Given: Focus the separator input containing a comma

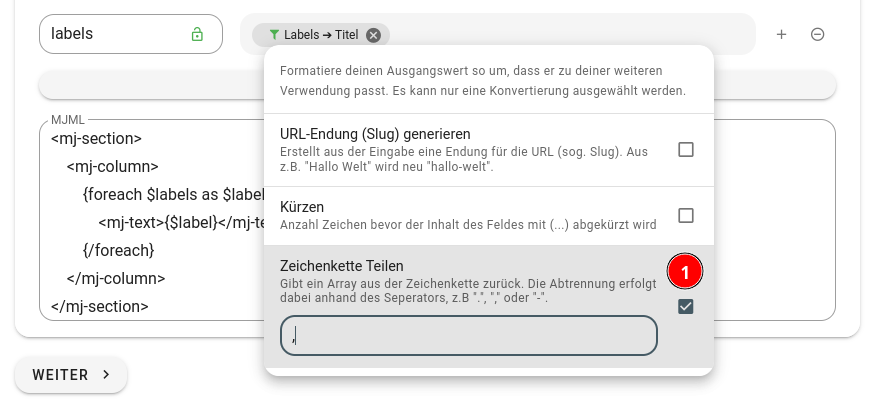Looking at the screenshot, I should 468,336.
